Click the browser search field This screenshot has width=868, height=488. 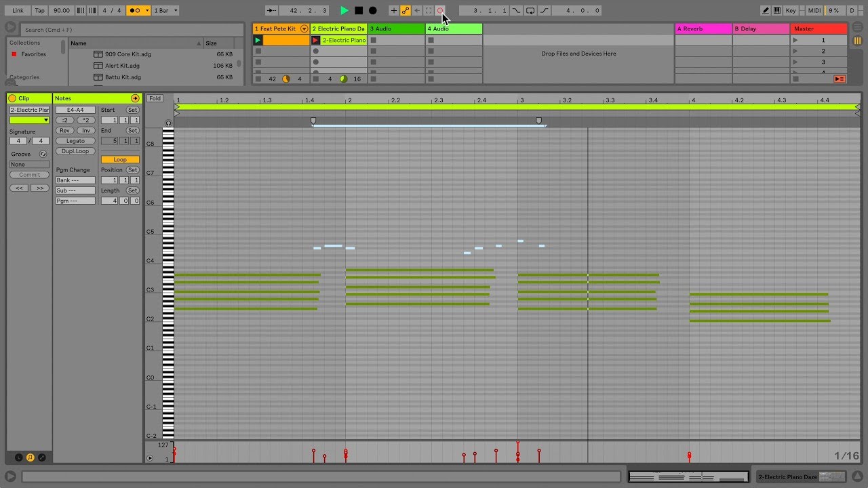click(x=131, y=30)
